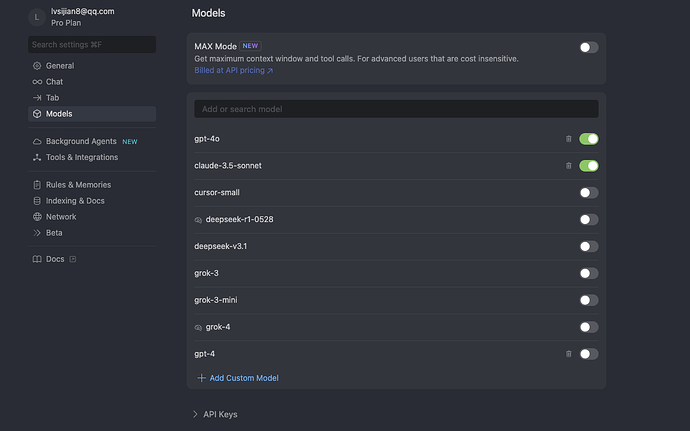The width and height of the screenshot is (690, 431).
Task: Enable the gpt-4 model toggle
Action: tap(589, 354)
